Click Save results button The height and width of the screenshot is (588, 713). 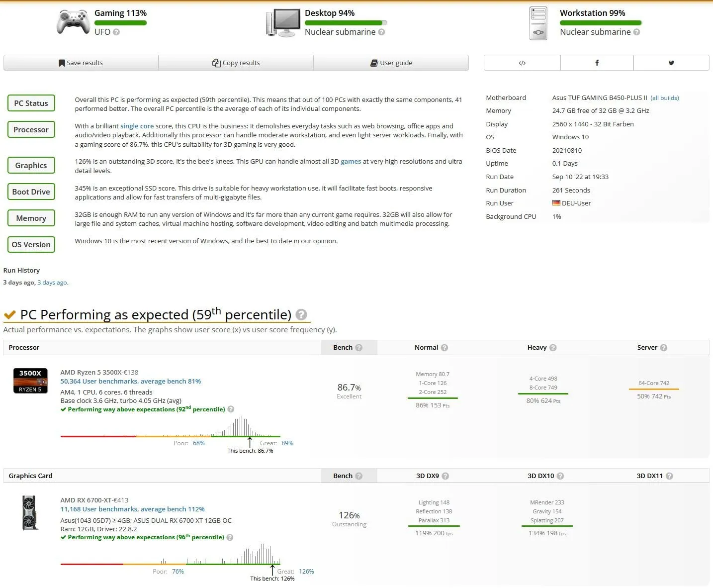click(x=81, y=63)
